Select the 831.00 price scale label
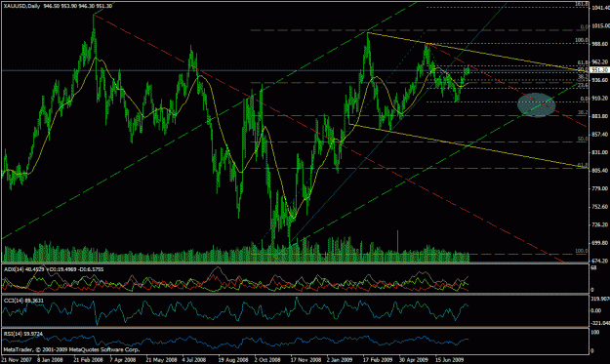The image size is (610, 364). (x=600, y=152)
